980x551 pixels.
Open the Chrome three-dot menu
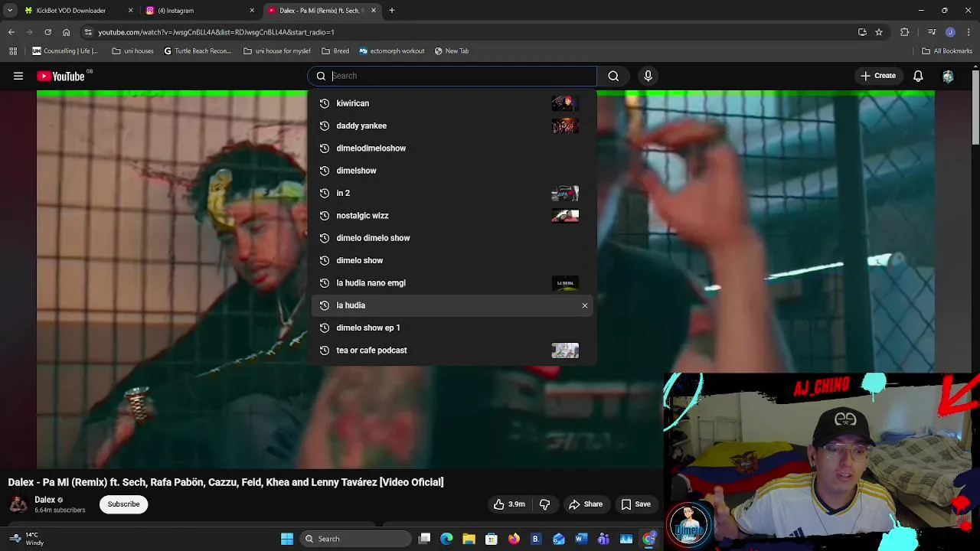(x=969, y=32)
